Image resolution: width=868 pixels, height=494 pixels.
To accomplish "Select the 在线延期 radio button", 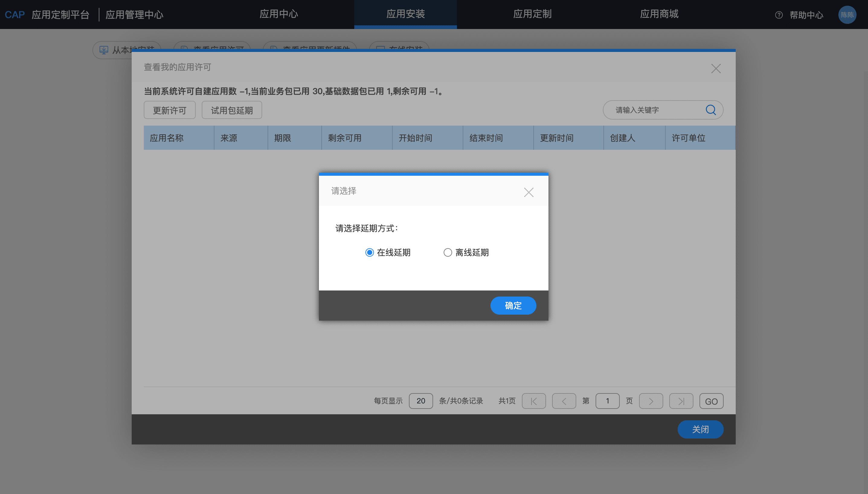I will 370,252.
